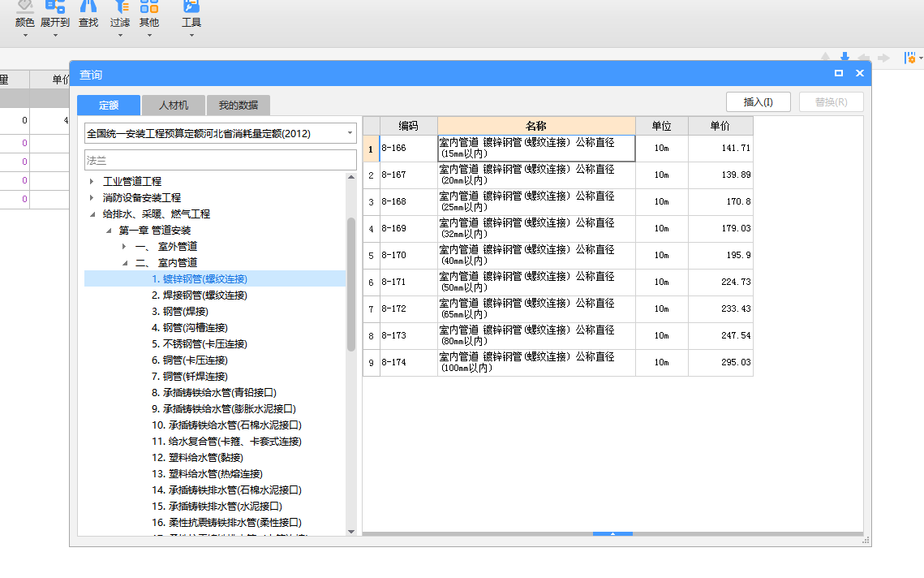Click the 编码 column header
924x578 pixels.
coord(408,126)
